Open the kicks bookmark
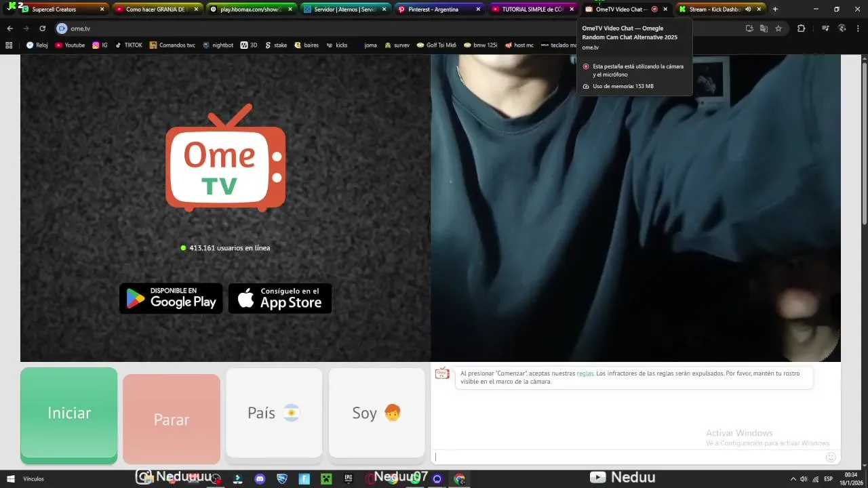The image size is (868, 488). tap(337, 45)
